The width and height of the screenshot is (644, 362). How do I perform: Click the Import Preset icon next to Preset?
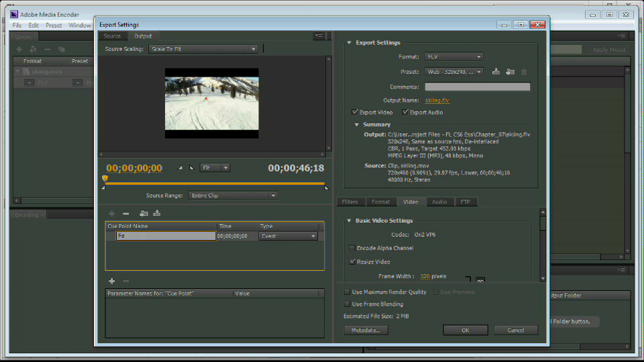coord(510,72)
